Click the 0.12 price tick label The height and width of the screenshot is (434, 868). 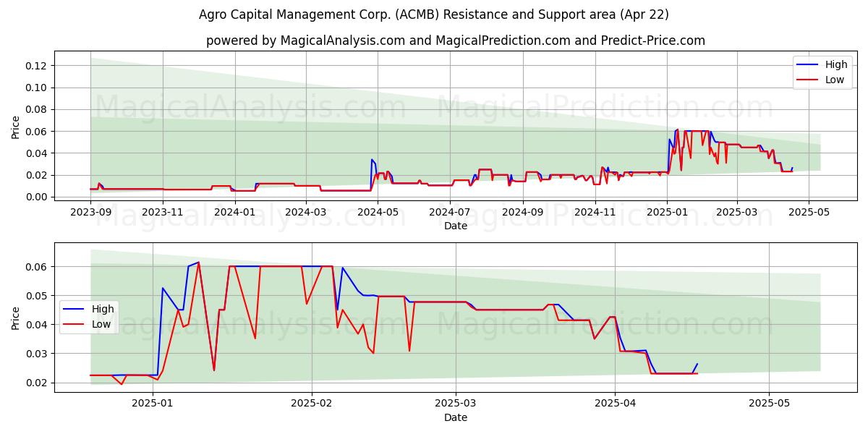pyautogui.click(x=37, y=66)
